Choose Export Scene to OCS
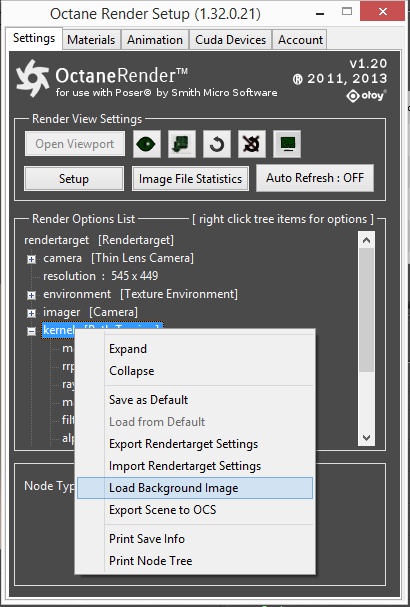410x607 pixels. click(x=195, y=510)
